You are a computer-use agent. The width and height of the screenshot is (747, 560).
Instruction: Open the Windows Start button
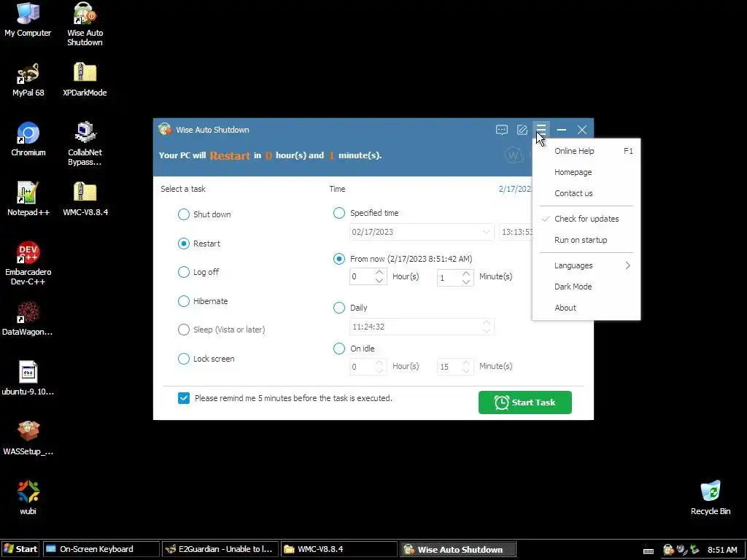pos(20,549)
